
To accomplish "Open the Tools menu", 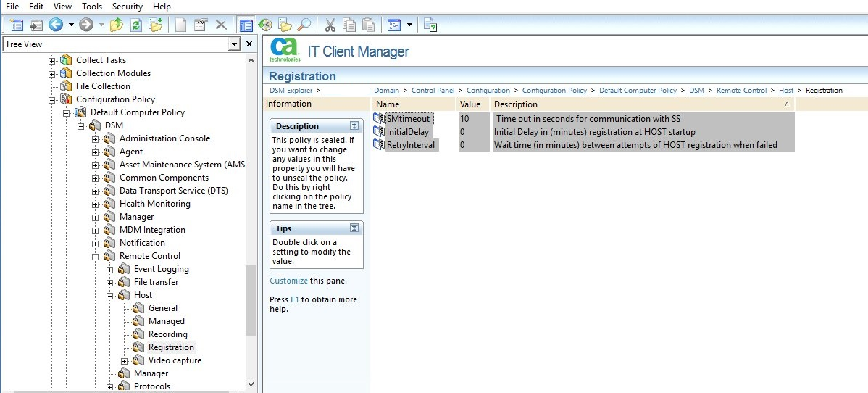I will point(92,7).
